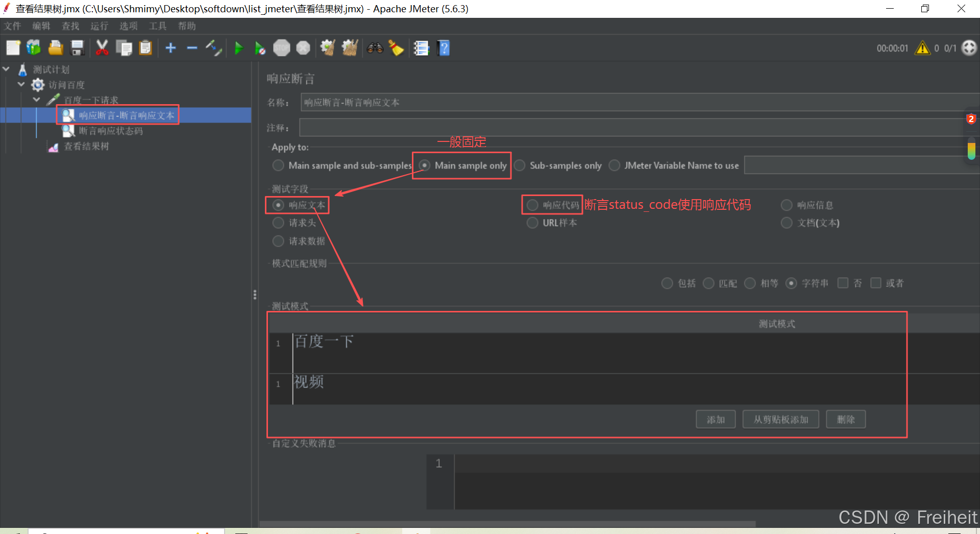Collapse the 测试计划 root node
The width and height of the screenshot is (980, 534).
(6, 69)
